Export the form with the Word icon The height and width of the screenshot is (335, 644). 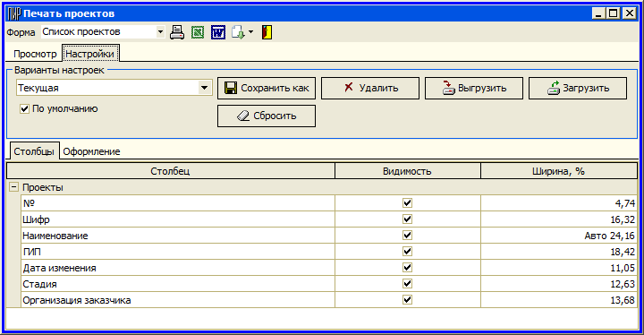coord(218,32)
